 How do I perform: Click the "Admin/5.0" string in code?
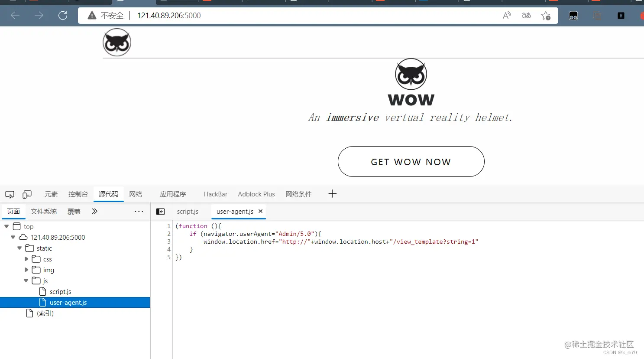tap(295, 234)
